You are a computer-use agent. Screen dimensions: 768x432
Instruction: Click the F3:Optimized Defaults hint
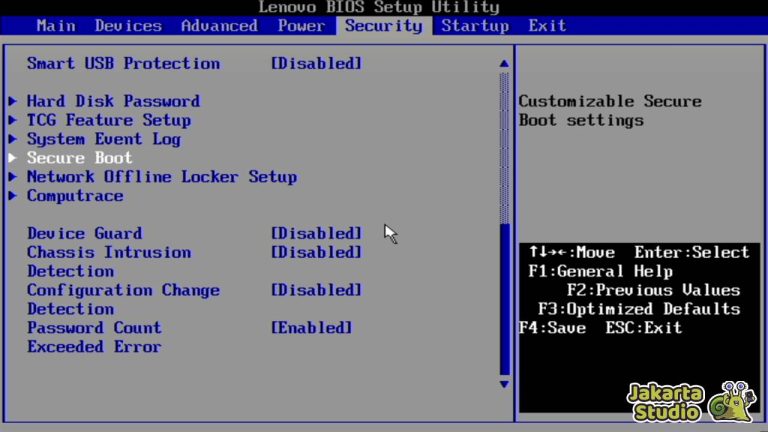639,310
